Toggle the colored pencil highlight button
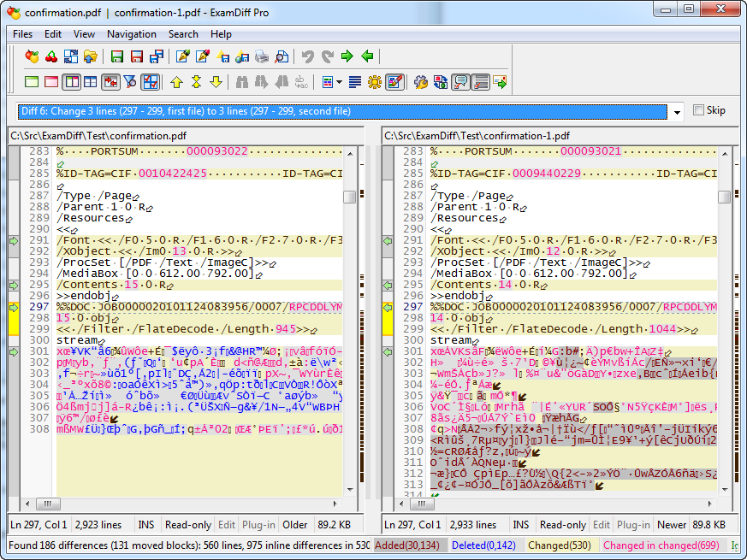This screenshot has height=560, width=747. pyautogui.click(x=394, y=82)
